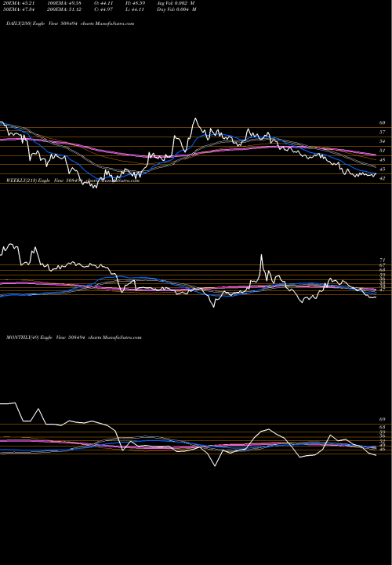The image size is (392, 565).
Task: Click the low price L: 44.11
Action: pyautogui.click(x=135, y=9)
